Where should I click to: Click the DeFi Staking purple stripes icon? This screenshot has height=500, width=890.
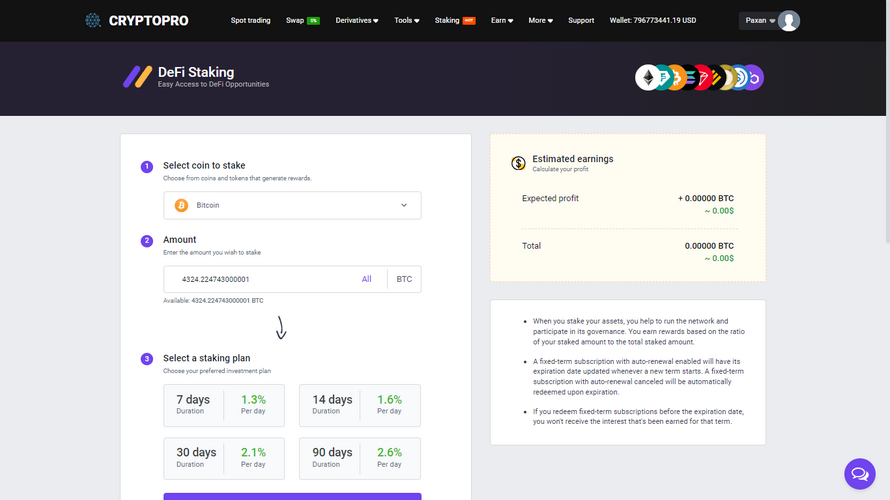point(137,77)
